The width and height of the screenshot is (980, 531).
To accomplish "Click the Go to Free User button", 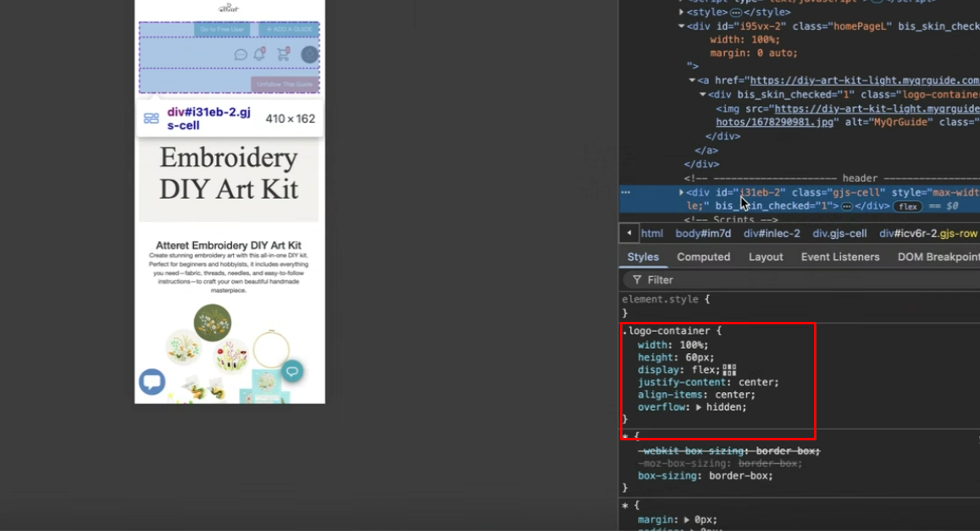I will pos(222,30).
